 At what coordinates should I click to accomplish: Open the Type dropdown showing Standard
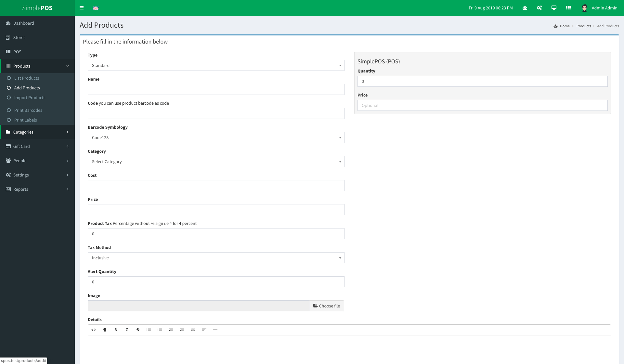(216, 65)
